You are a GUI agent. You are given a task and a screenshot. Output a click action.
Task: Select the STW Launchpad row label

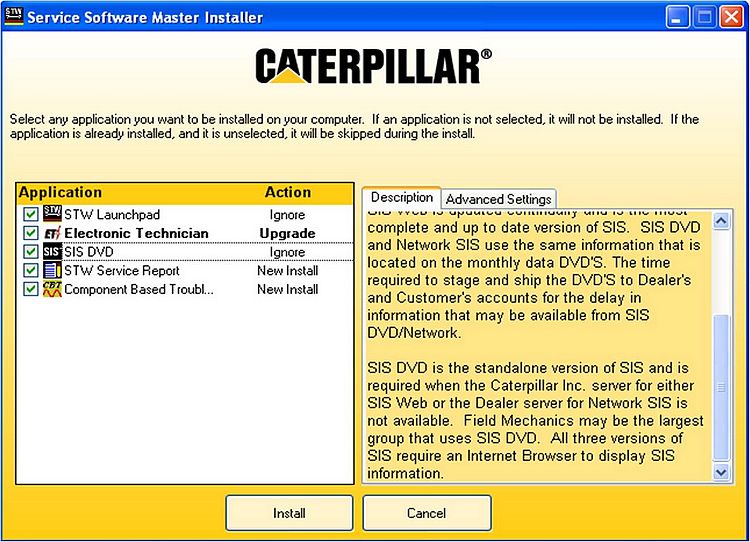112,215
